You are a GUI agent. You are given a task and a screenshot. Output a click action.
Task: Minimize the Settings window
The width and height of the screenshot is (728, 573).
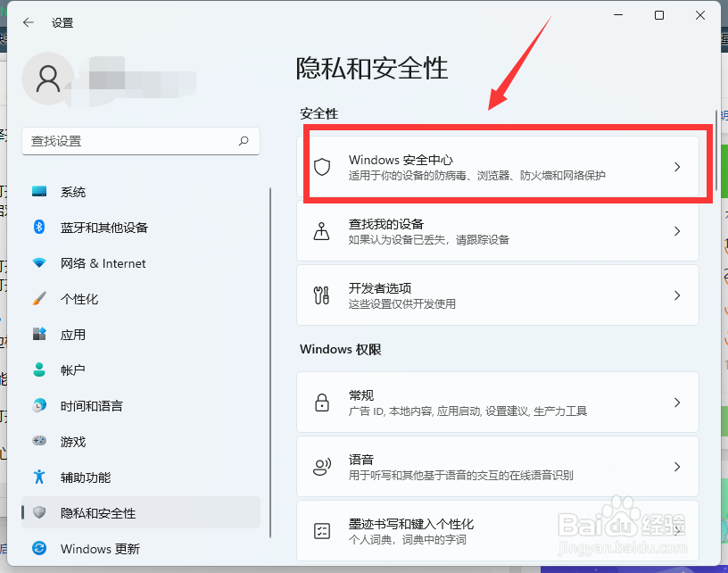pos(618,15)
